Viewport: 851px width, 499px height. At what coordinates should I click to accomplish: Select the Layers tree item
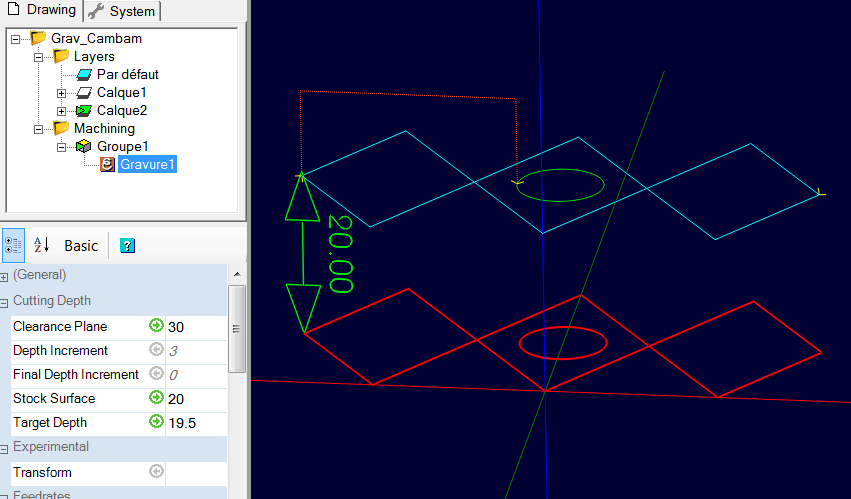[x=94, y=56]
